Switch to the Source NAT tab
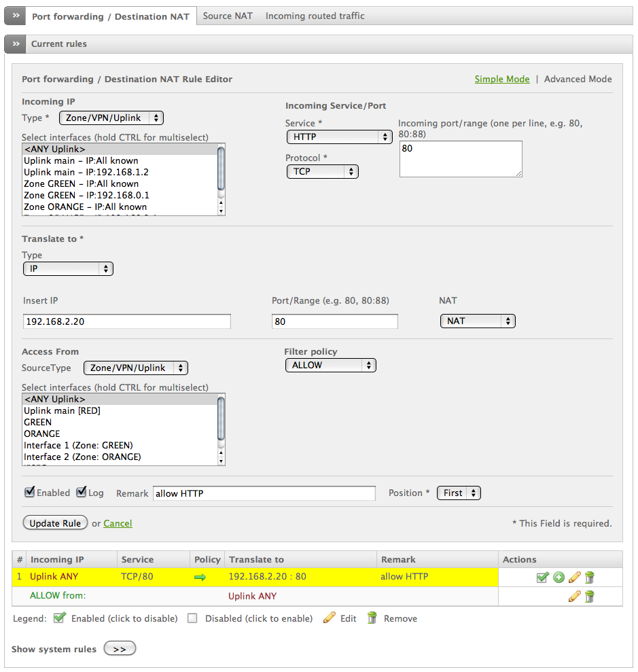The height and width of the screenshot is (672, 638). 228,16
